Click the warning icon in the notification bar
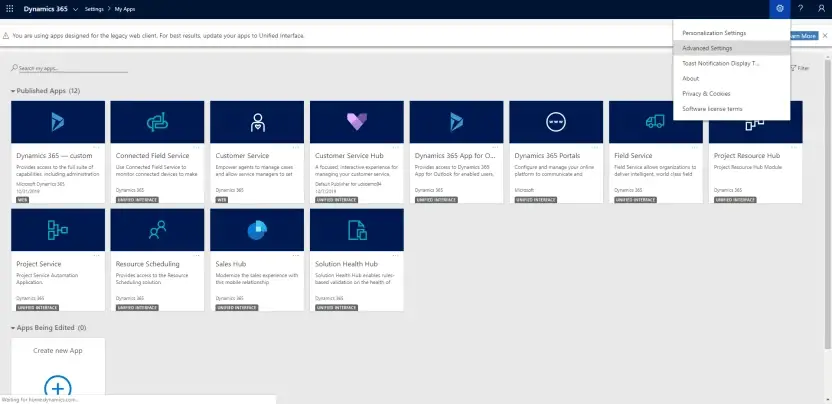832x404 pixels. 6,36
